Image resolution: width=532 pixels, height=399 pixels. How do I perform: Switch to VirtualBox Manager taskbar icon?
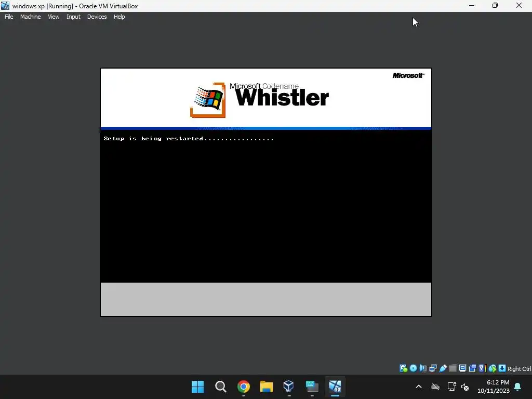click(289, 386)
